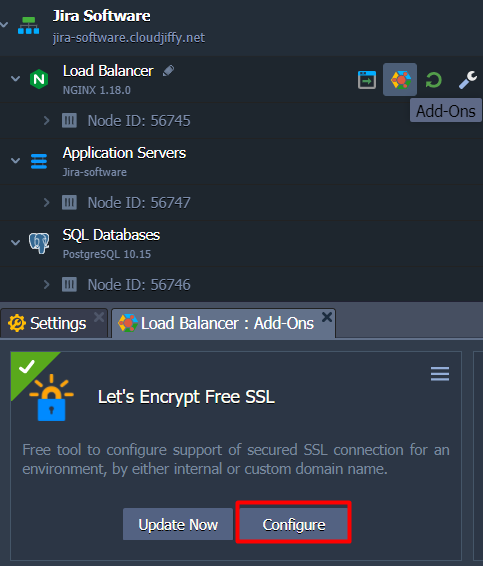
Task: Close the Load Balancer : Add-Ons tab
Action: coord(327,317)
